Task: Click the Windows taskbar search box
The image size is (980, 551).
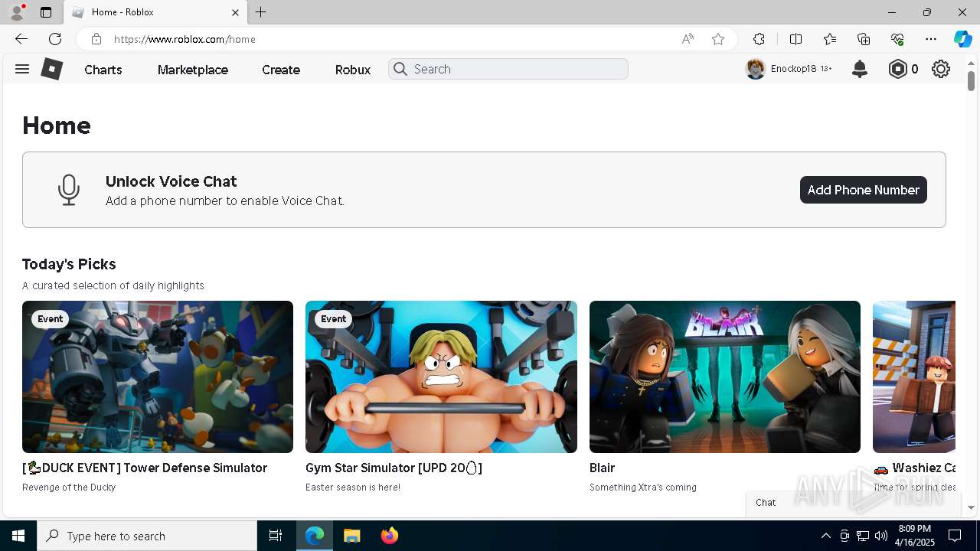Action: (x=147, y=536)
